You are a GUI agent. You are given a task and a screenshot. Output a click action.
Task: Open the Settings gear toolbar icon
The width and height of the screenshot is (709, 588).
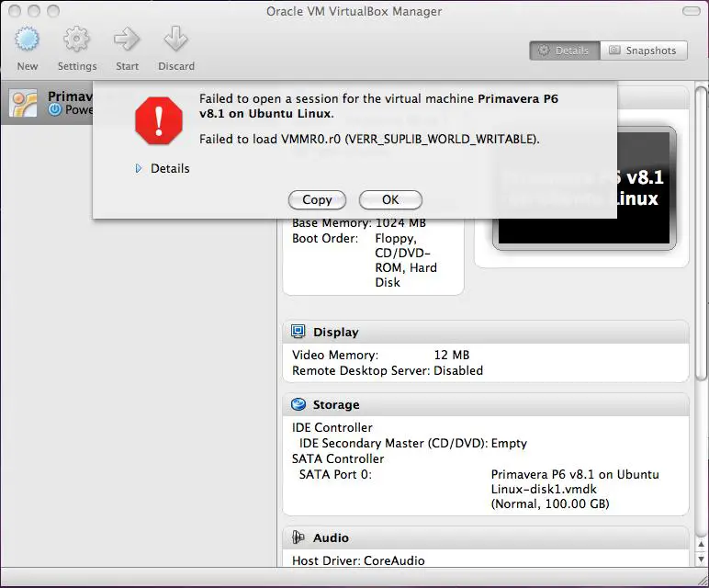click(x=76, y=39)
